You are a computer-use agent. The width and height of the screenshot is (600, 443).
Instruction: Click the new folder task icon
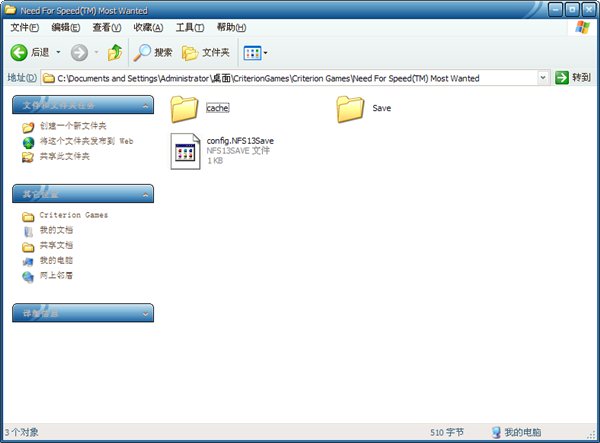tap(28, 127)
